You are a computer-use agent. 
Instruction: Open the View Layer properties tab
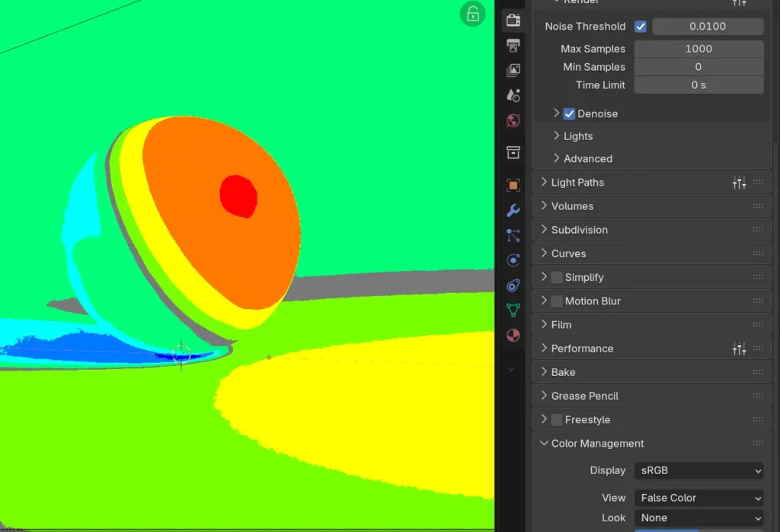click(513, 70)
